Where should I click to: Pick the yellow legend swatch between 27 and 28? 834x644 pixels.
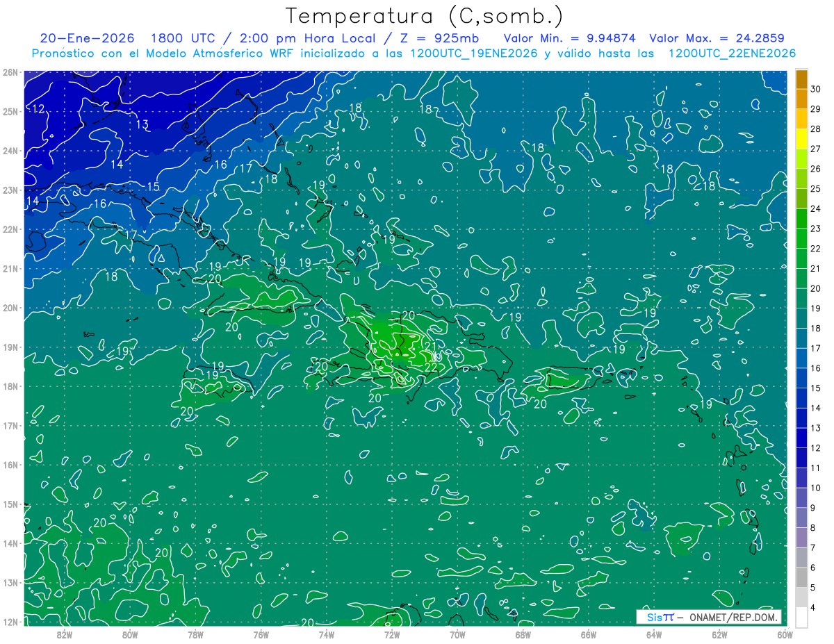click(x=801, y=139)
